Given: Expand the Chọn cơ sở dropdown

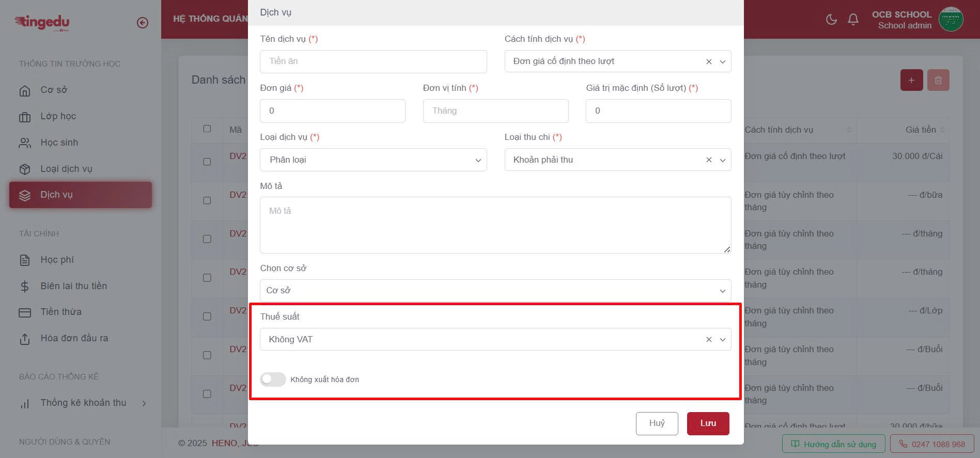Looking at the screenshot, I should point(495,291).
